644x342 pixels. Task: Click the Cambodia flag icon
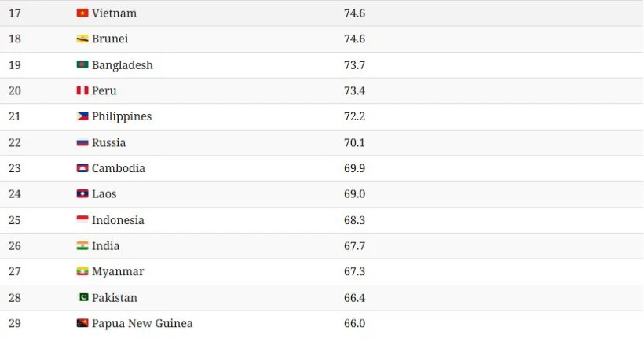pos(82,168)
